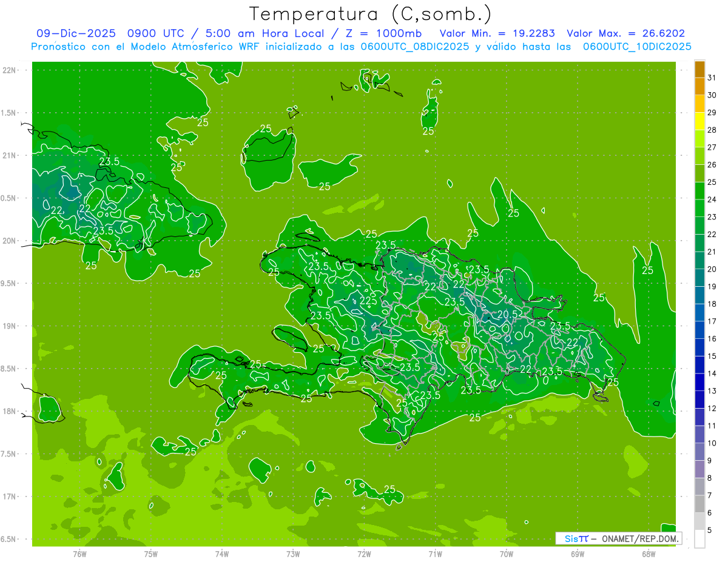
Task: Click the '20N' latitude axis label
Action: [9, 241]
